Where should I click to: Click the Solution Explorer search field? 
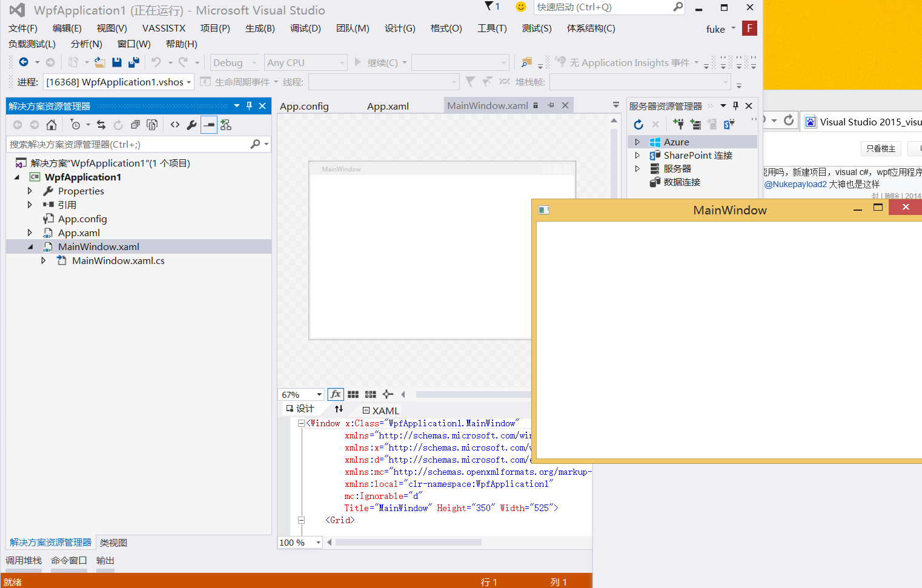click(127, 144)
